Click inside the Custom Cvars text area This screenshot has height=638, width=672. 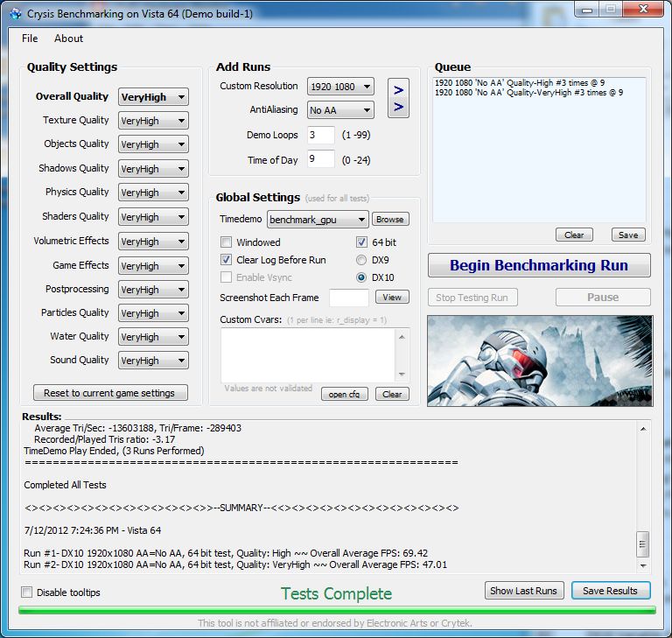308,355
